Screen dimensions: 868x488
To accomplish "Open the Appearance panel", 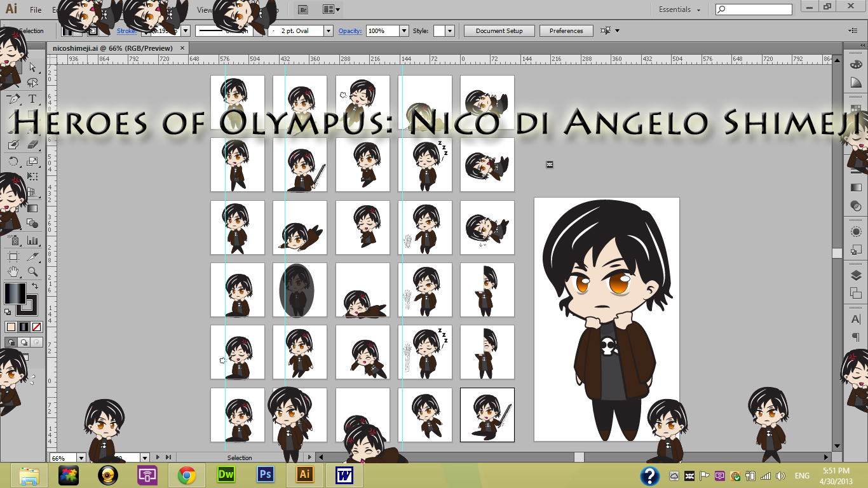I will coord(856,232).
